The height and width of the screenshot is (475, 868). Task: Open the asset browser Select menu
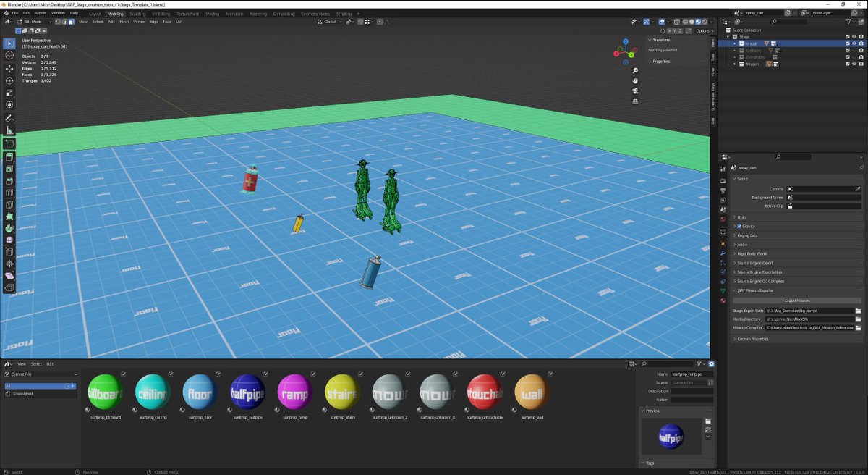(36, 363)
